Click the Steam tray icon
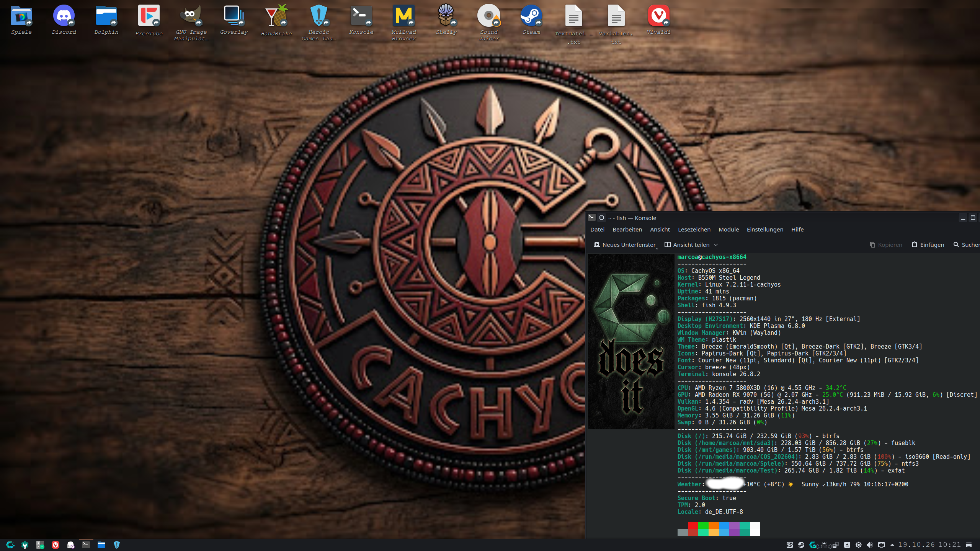980x551 pixels. 801,545
